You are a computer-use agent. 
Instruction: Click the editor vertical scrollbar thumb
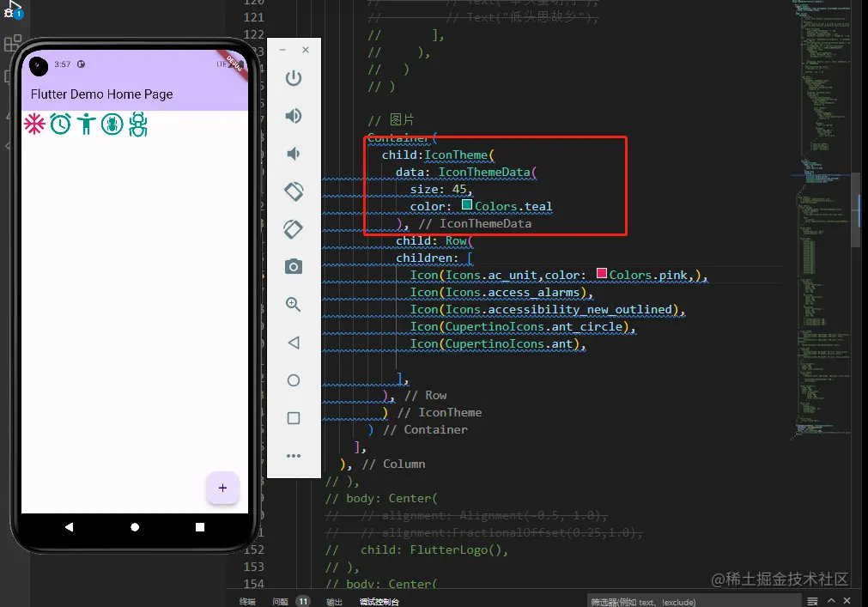[x=856, y=209]
